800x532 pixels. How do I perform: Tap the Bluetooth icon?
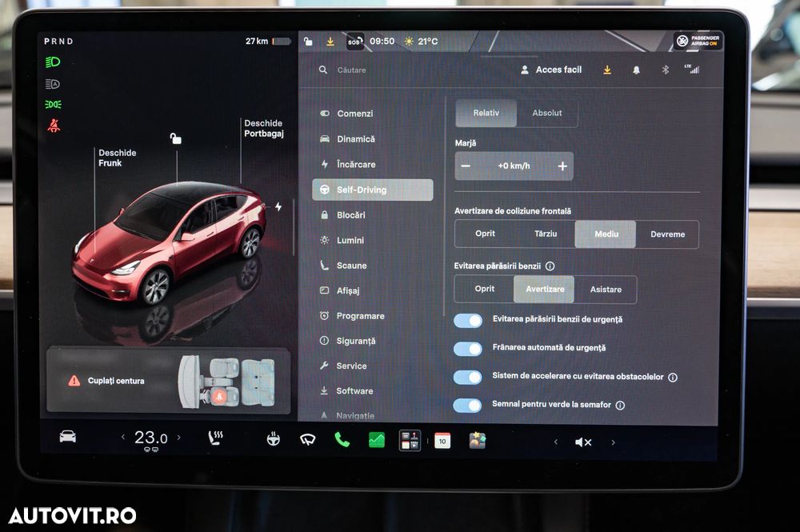(665, 70)
